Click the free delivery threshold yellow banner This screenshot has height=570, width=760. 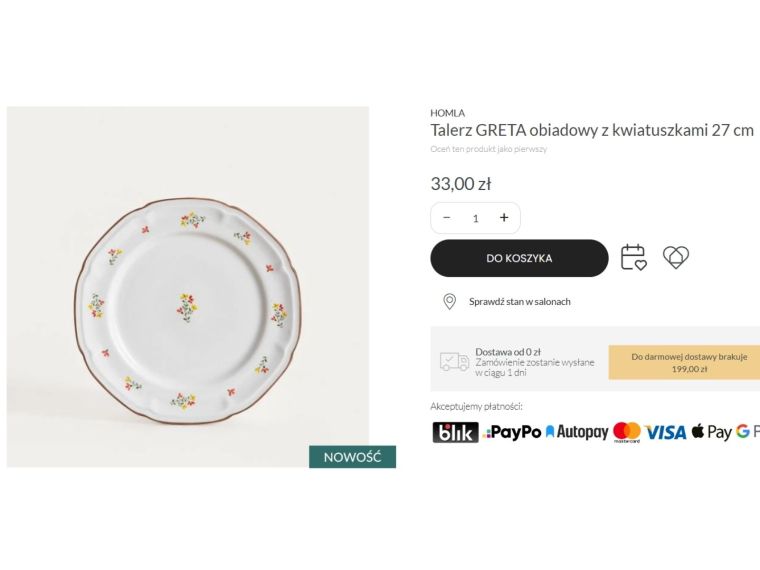(686, 362)
